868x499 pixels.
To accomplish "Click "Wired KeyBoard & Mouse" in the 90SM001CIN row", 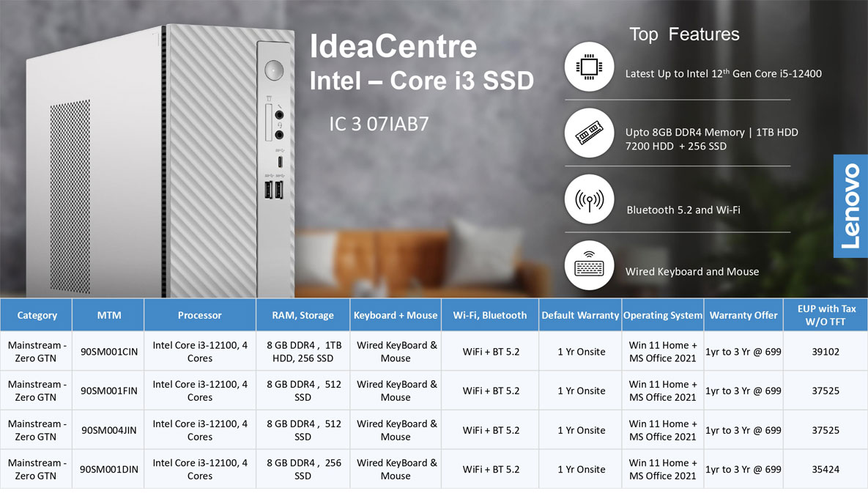I will 396,352.
